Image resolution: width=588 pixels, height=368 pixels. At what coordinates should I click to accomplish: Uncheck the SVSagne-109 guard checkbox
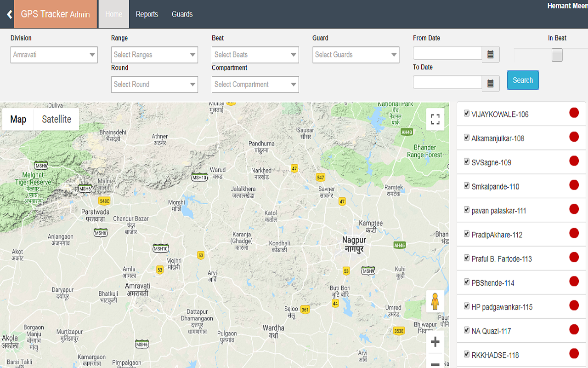click(467, 161)
